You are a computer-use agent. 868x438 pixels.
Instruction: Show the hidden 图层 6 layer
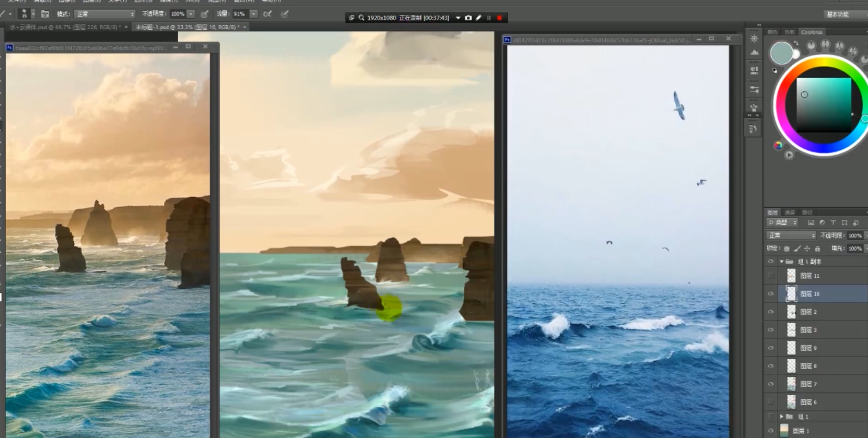tap(771, 402)
